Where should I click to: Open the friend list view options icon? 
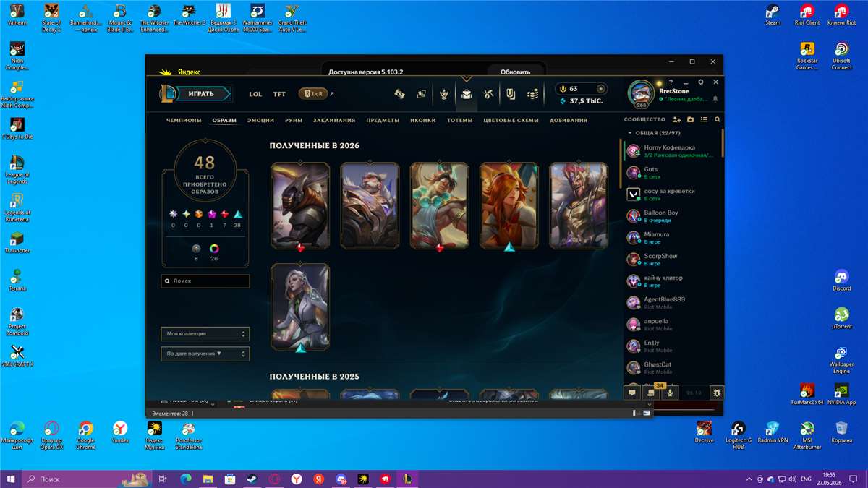(704, 119)
